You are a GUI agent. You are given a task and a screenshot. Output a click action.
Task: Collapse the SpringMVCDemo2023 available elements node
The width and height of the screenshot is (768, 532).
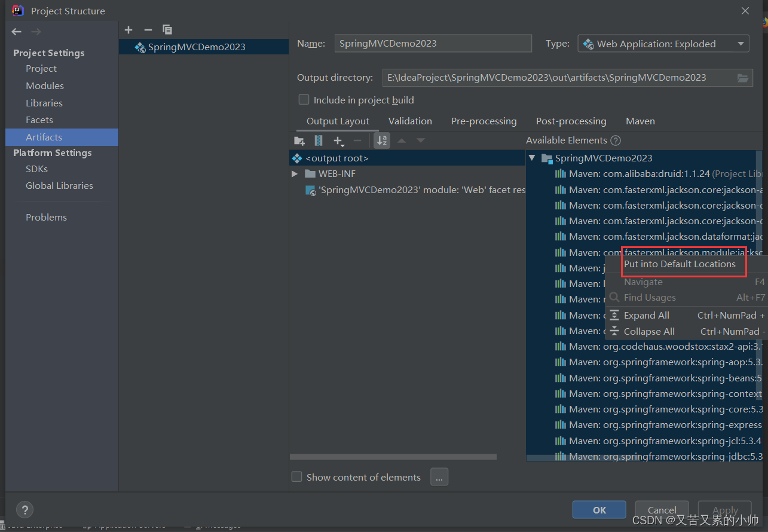point(531,158)
